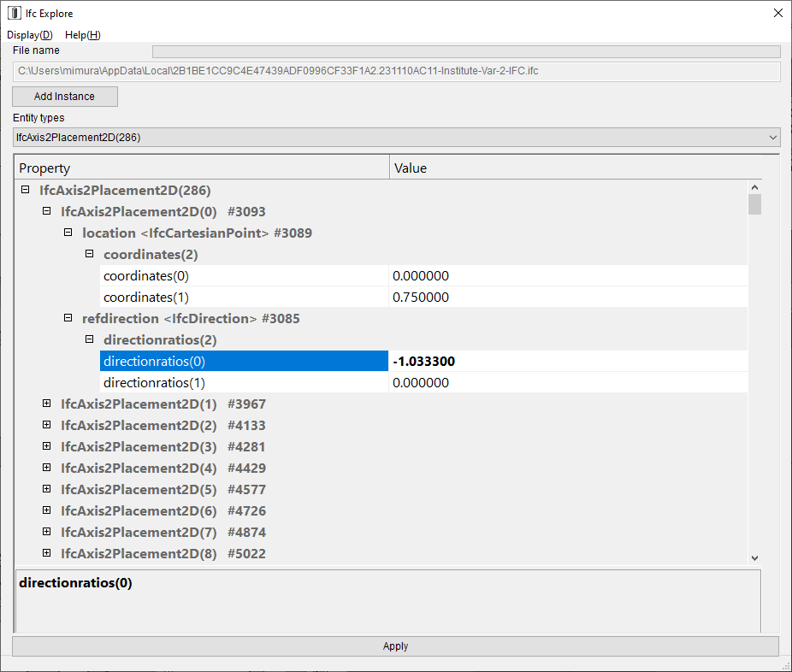This screenshot has width=792, height=672.
Task: Expand IfcAxis2Placement2D(7) #4874
Action: point(46,532)
